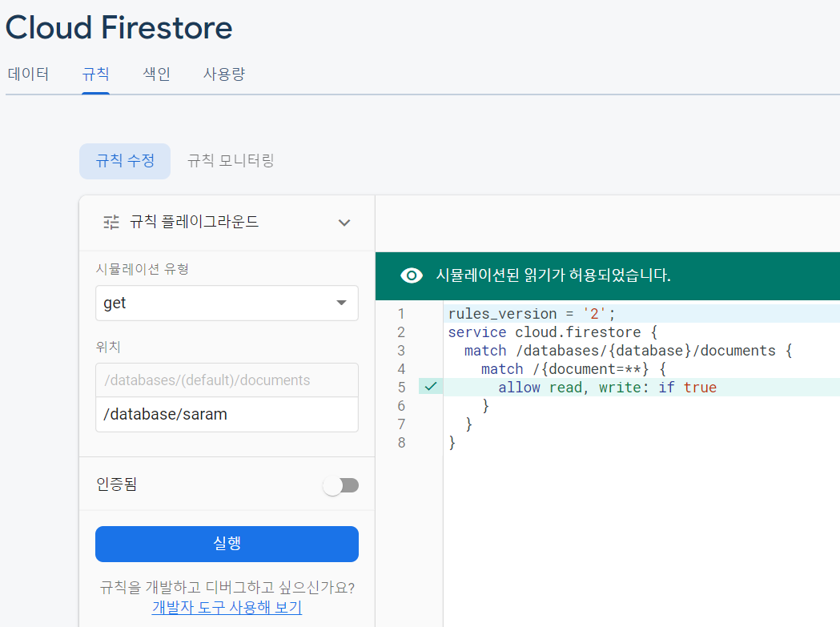Image resolution: width=840 pixels, height=627 pixels.
Task: Click the 'service cloud.firestore {' line
Action: [x=553, y=332]
